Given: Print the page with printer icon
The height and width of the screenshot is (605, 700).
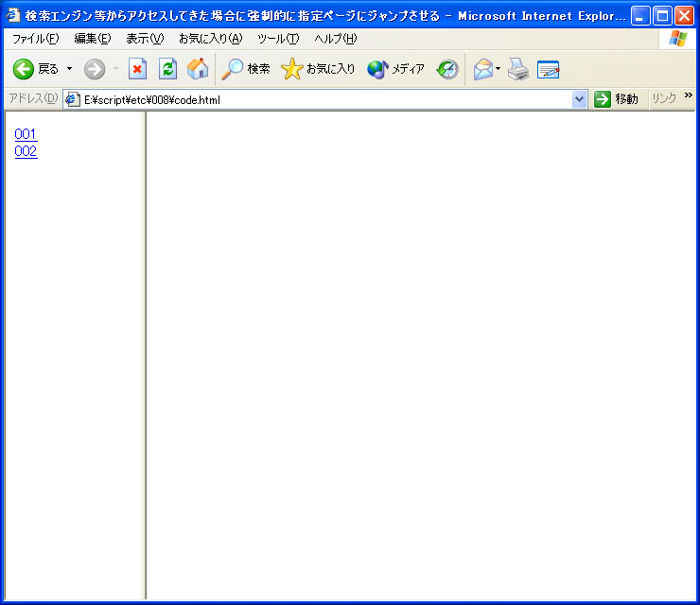Looking at the screenshot, I should point(517,69).
